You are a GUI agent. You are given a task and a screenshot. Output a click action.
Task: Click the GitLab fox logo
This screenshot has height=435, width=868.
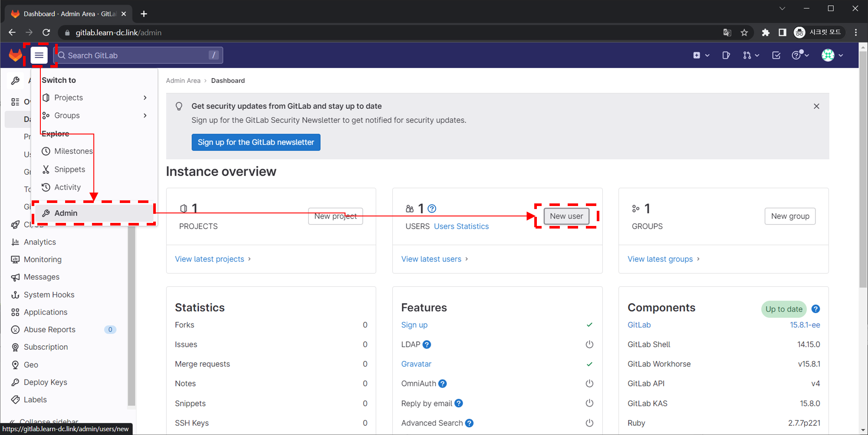16,55
